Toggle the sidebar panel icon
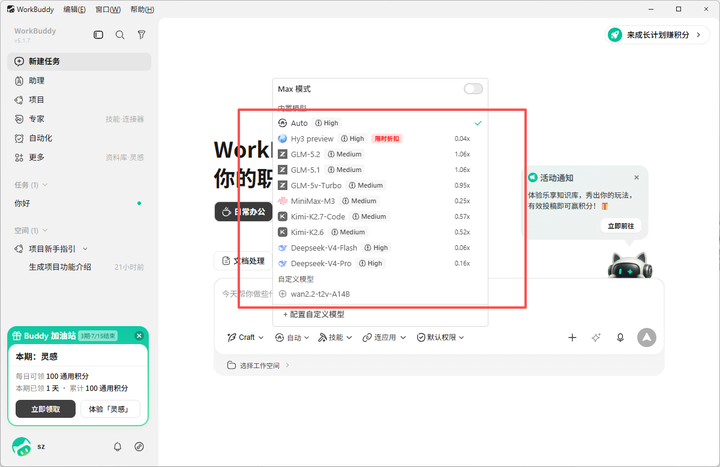Screen dimensions: 720x467 pyautogui.click(x=98, y=35)
